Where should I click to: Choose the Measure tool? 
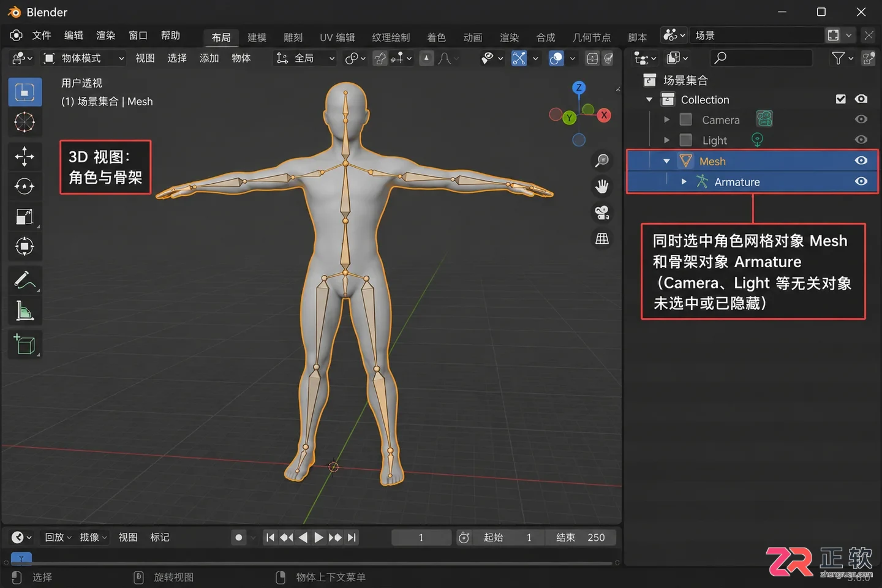[x=24, y=311]
